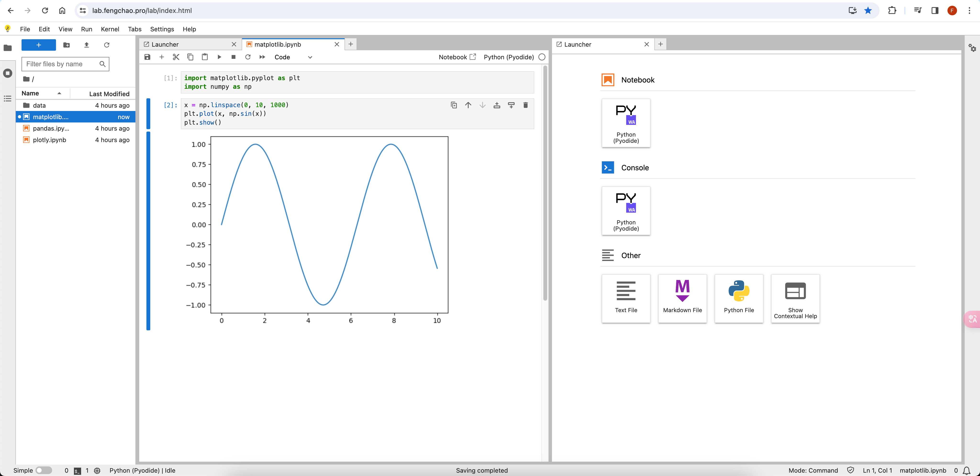Click the copy selected cells icon

(x=191, y=57)
